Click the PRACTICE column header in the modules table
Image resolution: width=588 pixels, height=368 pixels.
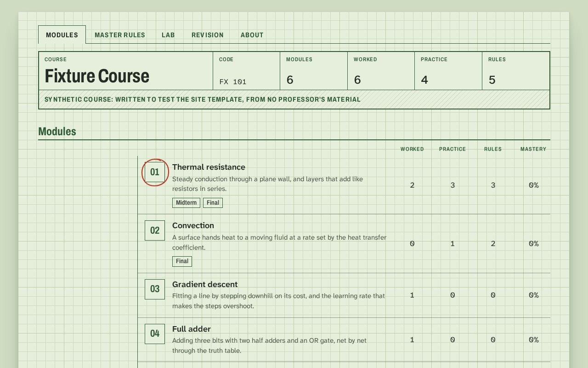(x=452, y=149)
